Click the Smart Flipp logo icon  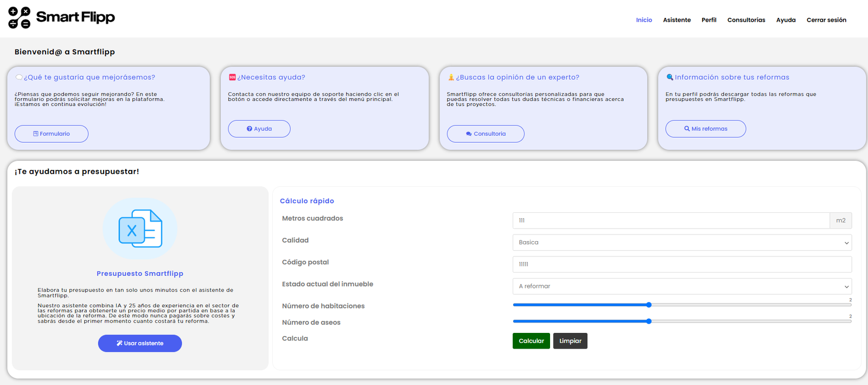20,18
